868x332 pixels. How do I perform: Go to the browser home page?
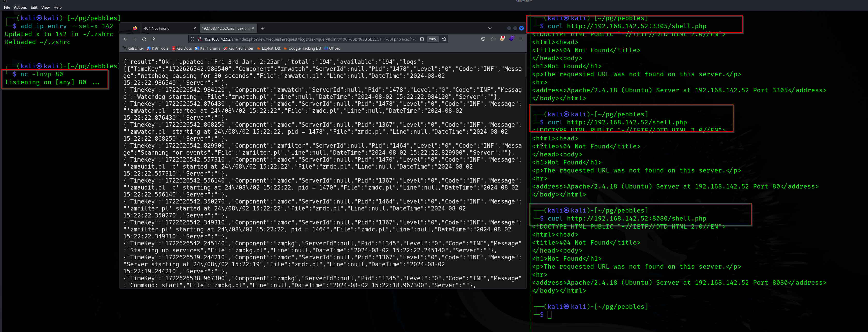tap(153, 39)
